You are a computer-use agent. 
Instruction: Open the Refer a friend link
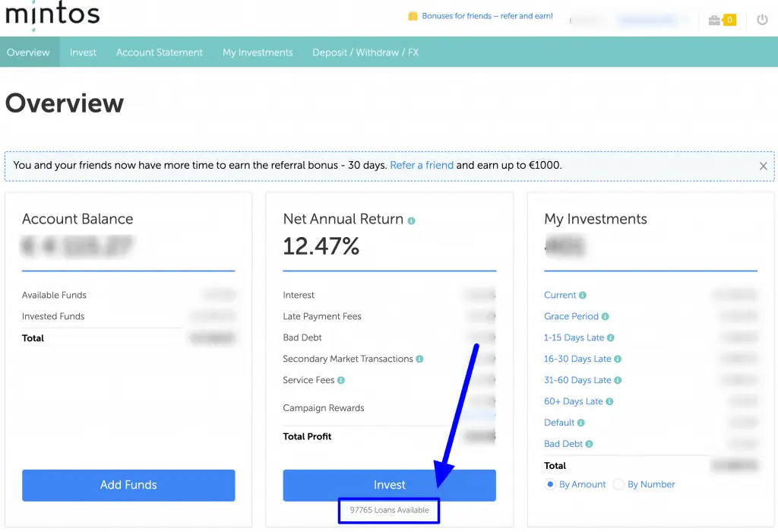[422, 165]
